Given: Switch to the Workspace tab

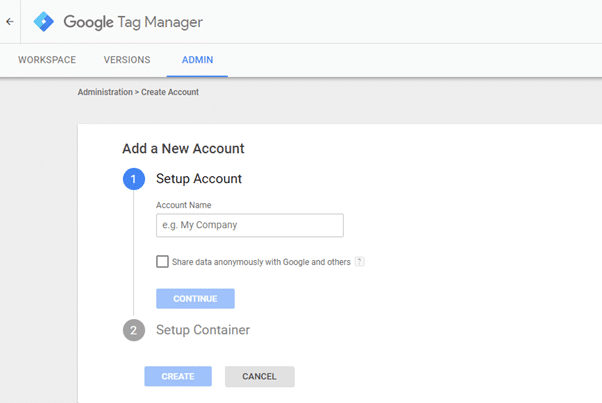Looking at the screenshot, I should click(x=47, y=60).
